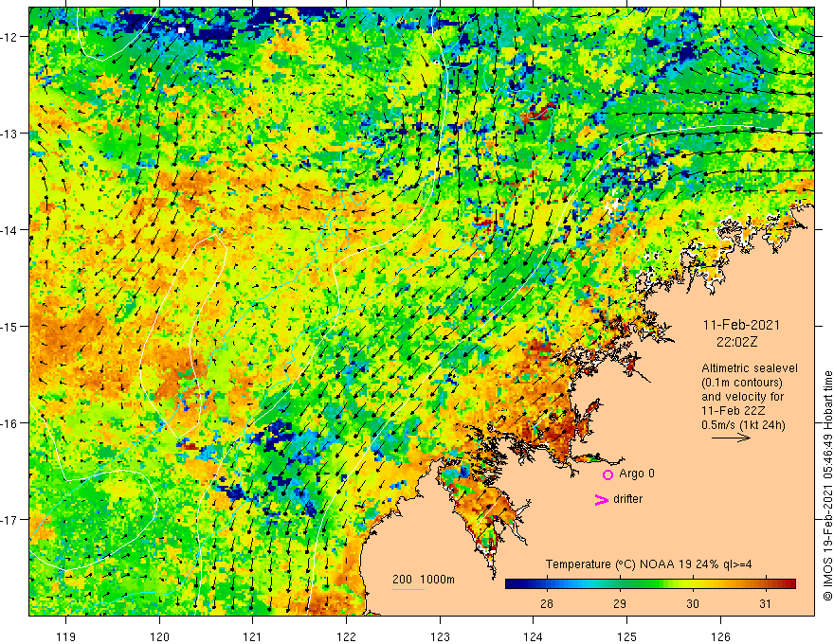
Task: Click the 'Altimetric sealevel' text
Action: tap(750, 368)
